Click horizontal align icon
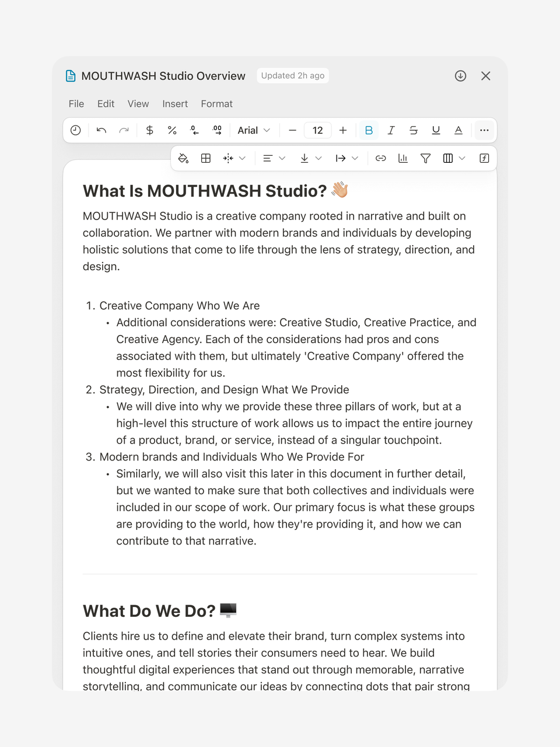This screenshot has width=560, height=747. 268,158
